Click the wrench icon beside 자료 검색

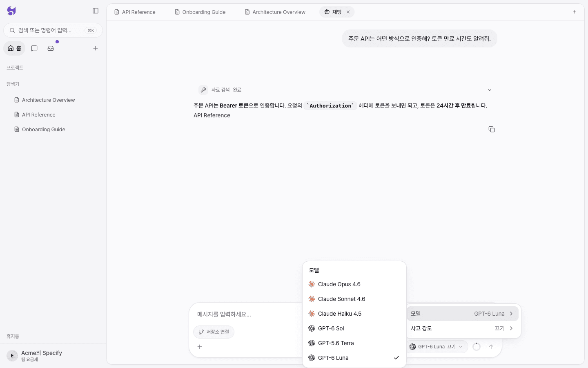tap(203, 90)
